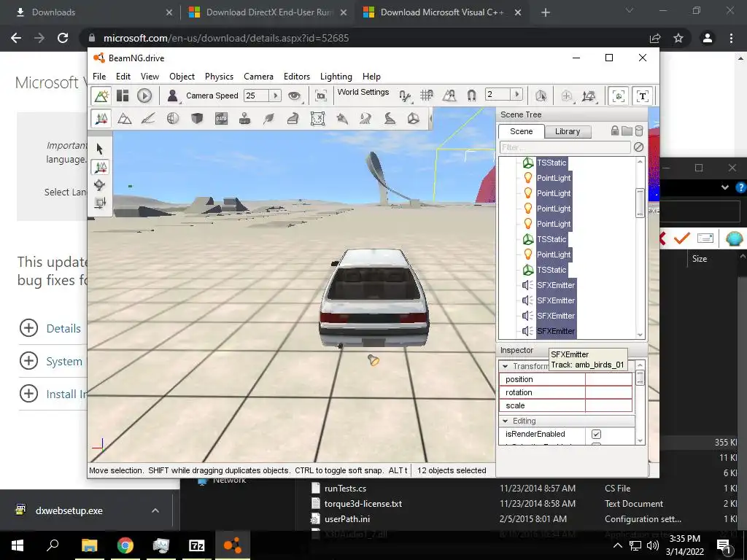Open the Mission Area Editor icon
The image size is (747, 560).
(317, 119)
